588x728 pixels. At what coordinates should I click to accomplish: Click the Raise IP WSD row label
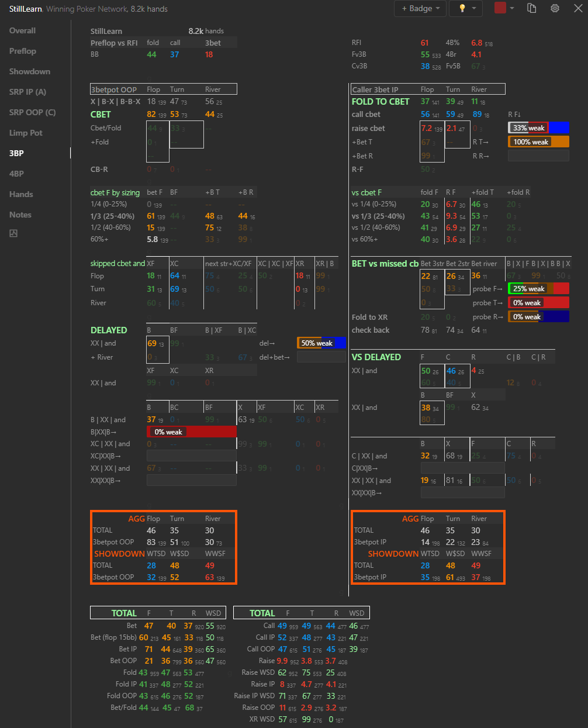point(254,696)
